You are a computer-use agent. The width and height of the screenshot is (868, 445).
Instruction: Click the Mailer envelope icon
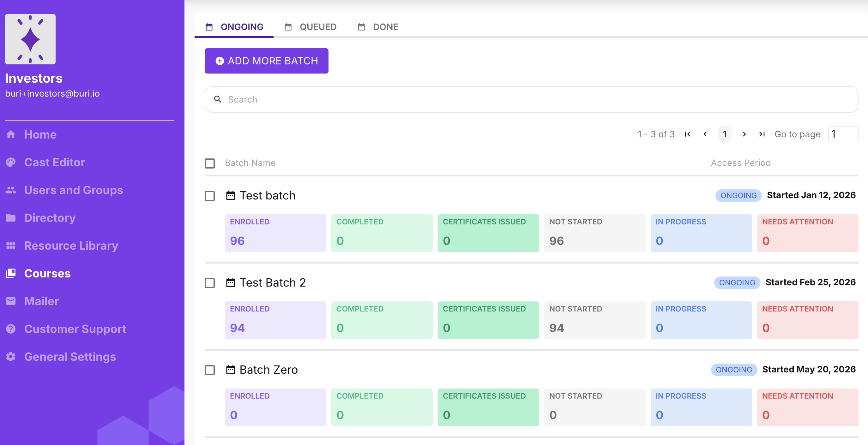[x=11, y=301]
